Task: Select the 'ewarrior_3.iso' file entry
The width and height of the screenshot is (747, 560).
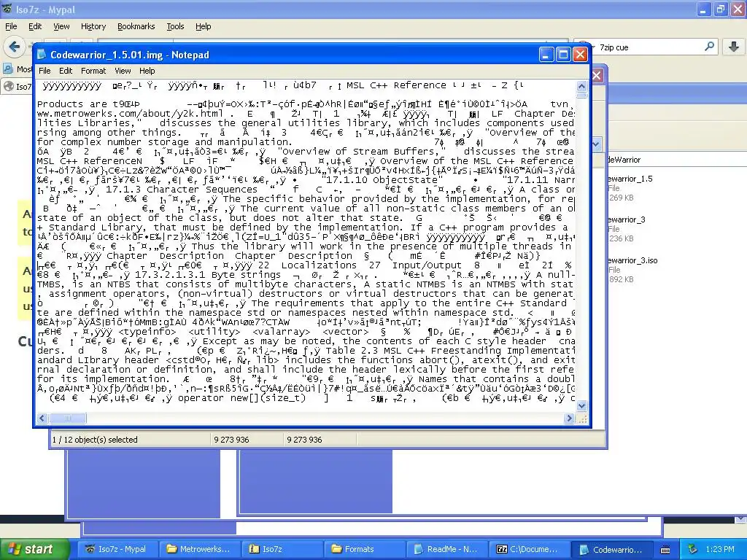Action: (632, 270)
